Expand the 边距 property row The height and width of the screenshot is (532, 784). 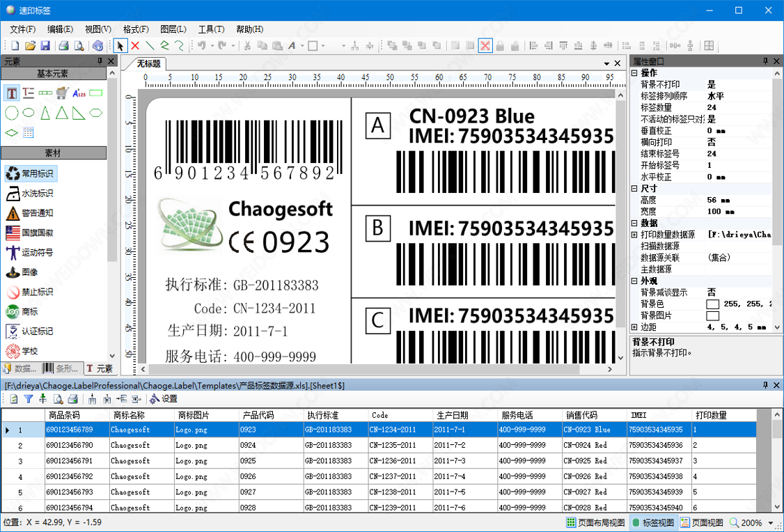(x=634, y=327)
